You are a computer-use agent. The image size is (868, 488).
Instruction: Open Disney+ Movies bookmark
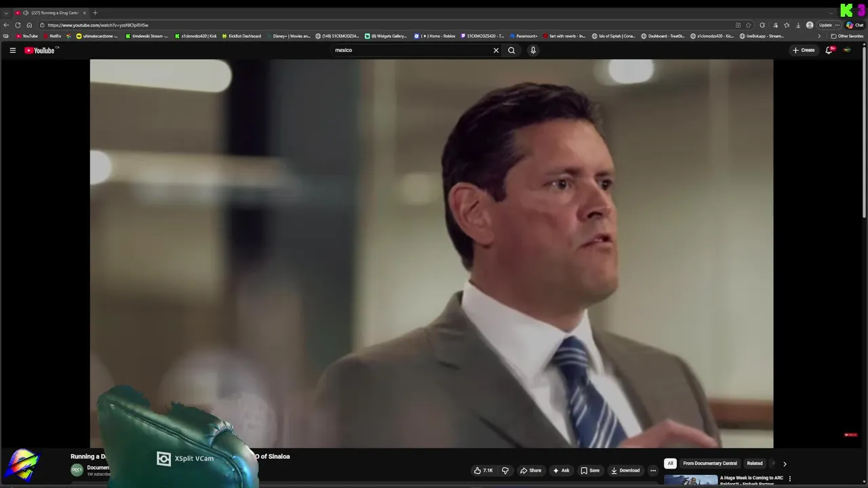tap(288, 36)
